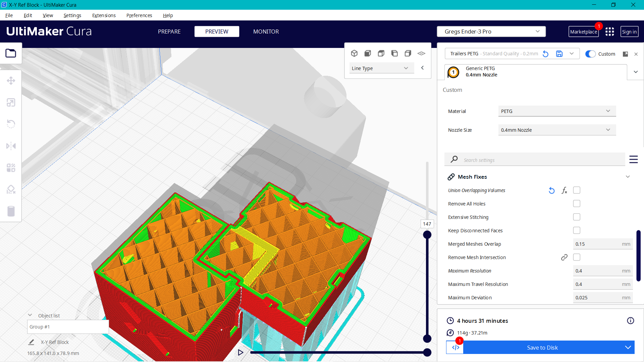
Task: Reset Union Overlapping Volumes setting icon
Action: click(x=551, y=190)
